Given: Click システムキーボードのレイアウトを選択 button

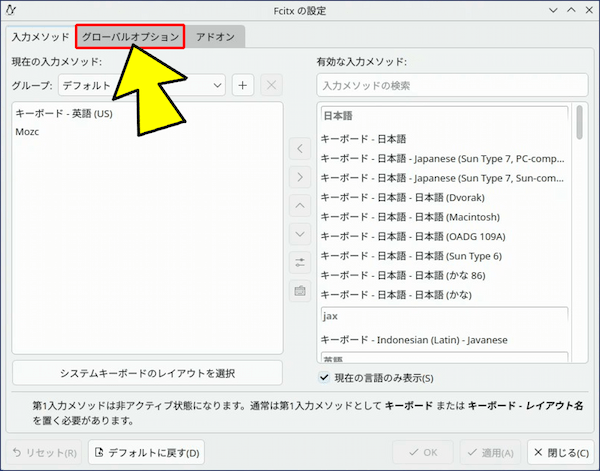Looking at the screenshot, I should pos(147,373).
